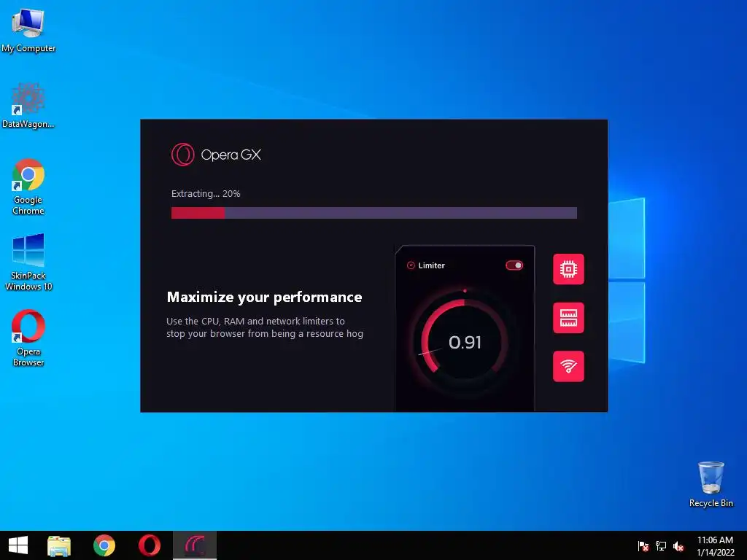Select the Google Chrome desktop shortcut
The image size is (747, 560).
point(28,187)
